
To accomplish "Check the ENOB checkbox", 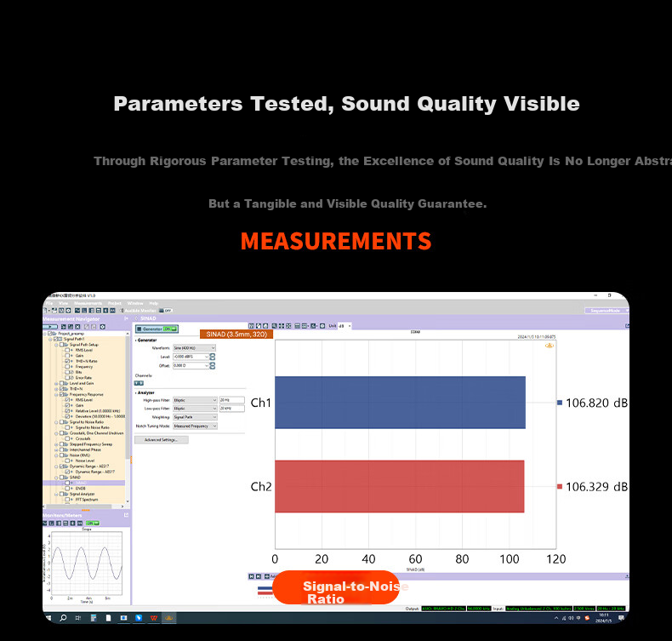I will point(67,489).
